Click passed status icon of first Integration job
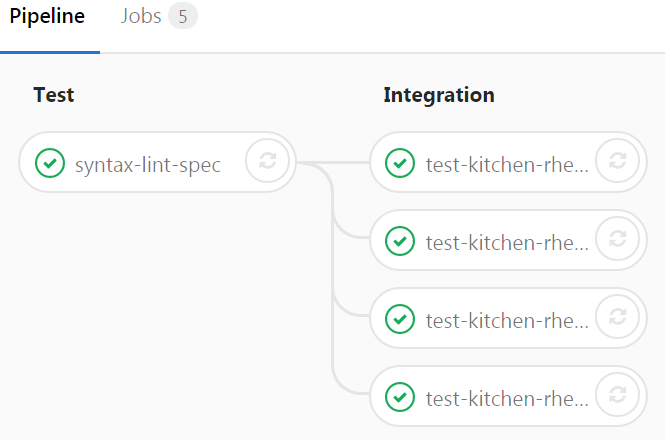Viewport: 665px width, 440px height. click(400, 162)
